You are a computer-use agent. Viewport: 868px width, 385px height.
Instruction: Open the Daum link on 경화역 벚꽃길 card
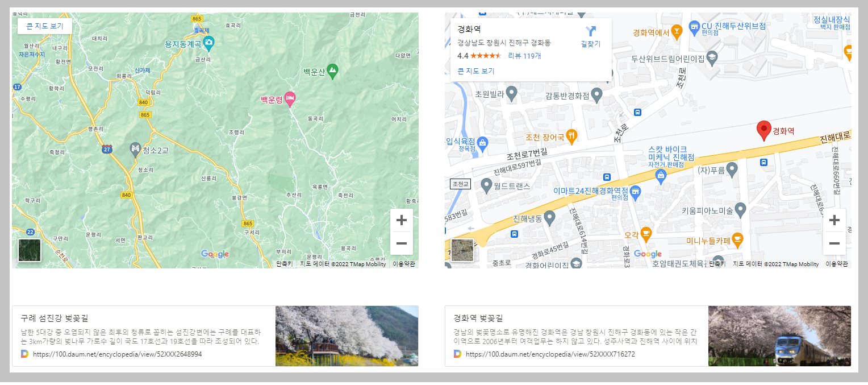tap(548, 353)
